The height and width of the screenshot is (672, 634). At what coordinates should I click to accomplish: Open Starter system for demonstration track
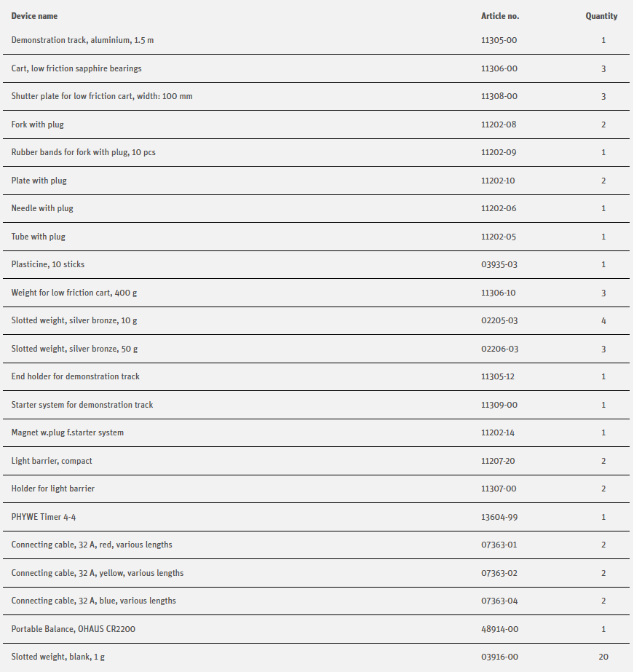(x=82, y=405)
